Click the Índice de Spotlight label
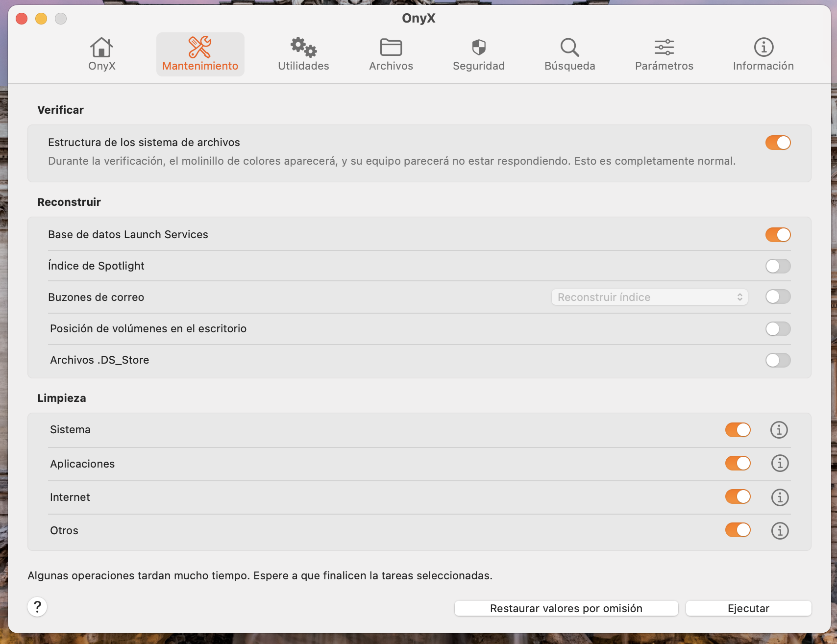This screenshot has height=644, width=837. [96, 266]
